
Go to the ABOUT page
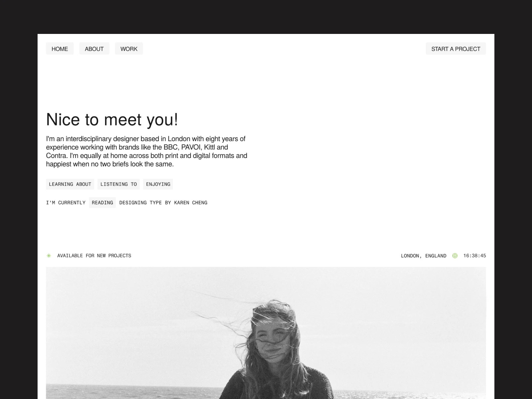pyautogui.click(x=94, y=49)
